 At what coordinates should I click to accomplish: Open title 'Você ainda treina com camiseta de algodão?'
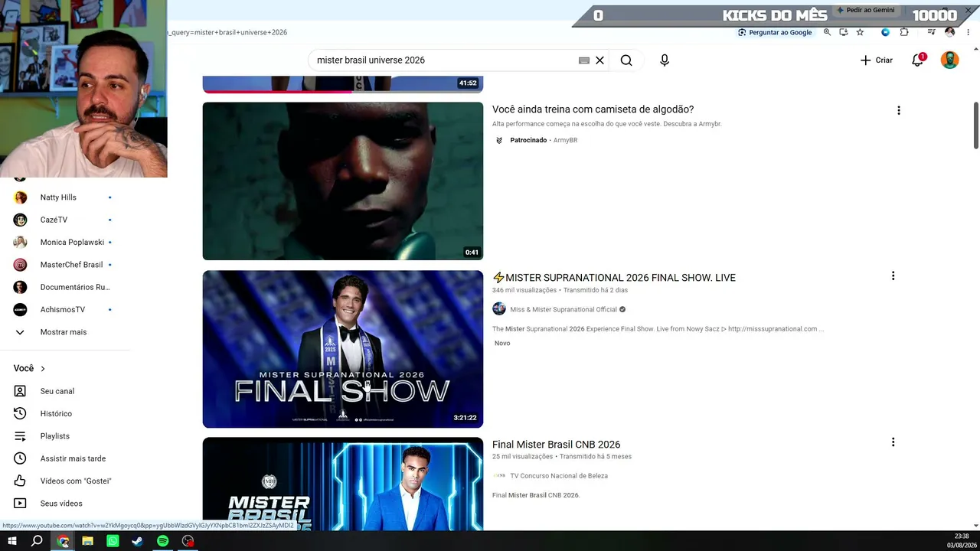point(593,109)
